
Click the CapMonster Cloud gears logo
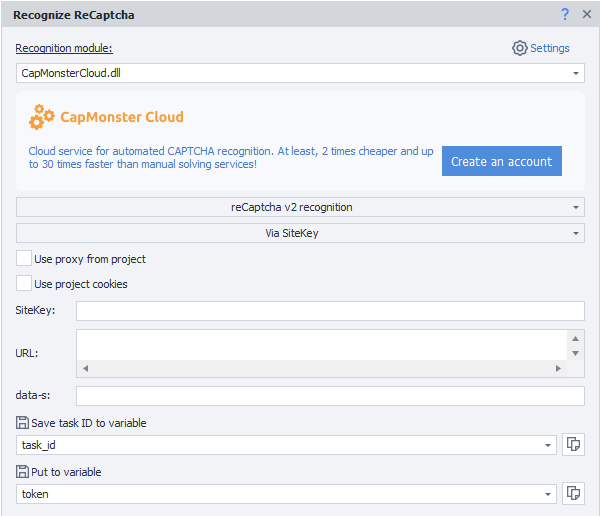coord(42,117)
